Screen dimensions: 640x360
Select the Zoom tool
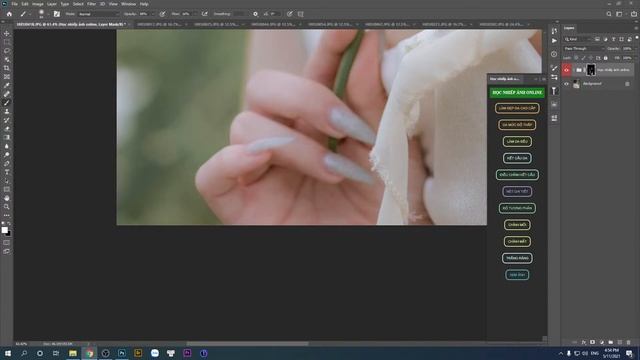[x=7, y=207]
